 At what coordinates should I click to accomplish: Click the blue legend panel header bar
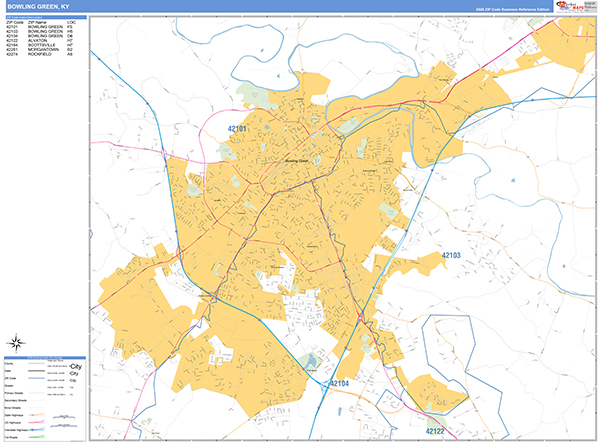click(x=44, y=356)
